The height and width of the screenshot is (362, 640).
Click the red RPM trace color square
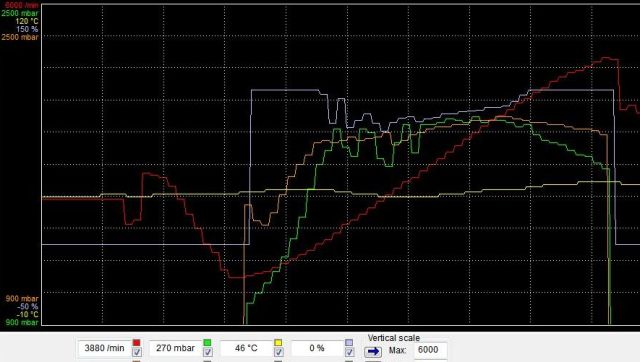point(136,342)
